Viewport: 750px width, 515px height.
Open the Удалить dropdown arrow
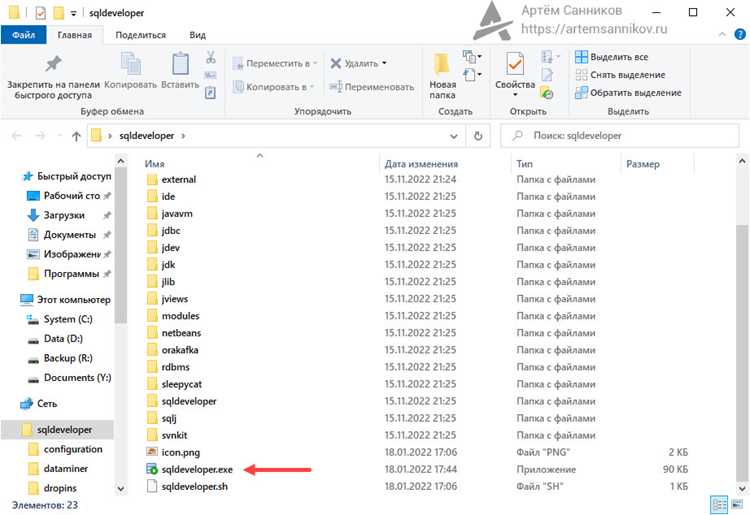pyautogui.click(x=384, y=63)
